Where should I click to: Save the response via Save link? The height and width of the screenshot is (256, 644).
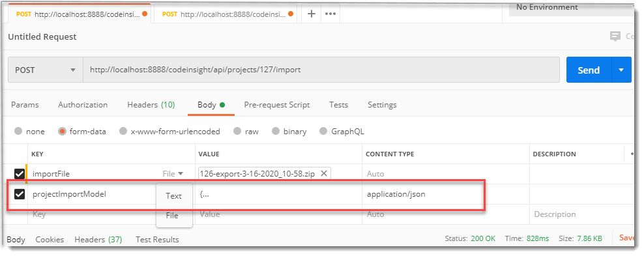(627, 238)
